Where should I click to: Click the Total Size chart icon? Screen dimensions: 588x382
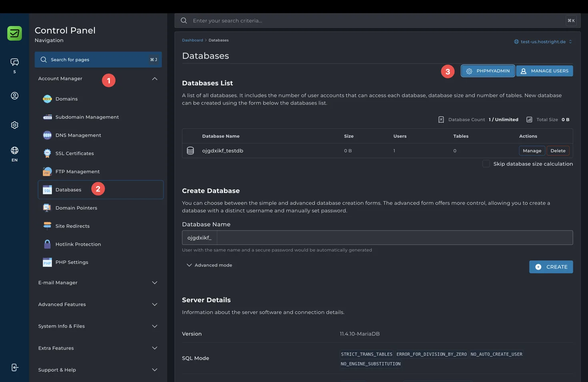pyautogui.click(x=529, y=119)
